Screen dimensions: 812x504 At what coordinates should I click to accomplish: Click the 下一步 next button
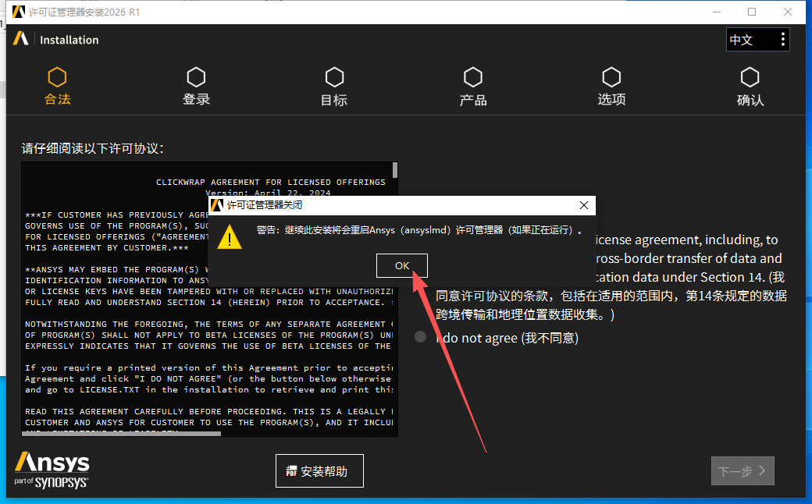[x=742, y=471]
